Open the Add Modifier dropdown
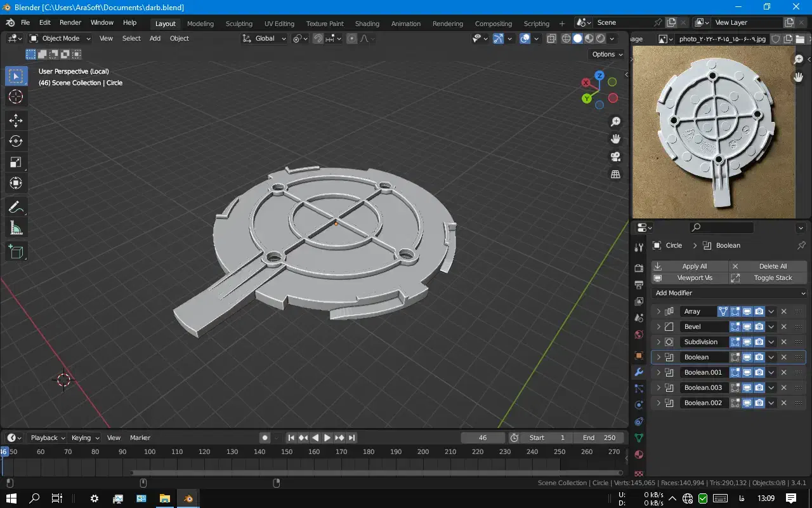 [x=729, y=293]
